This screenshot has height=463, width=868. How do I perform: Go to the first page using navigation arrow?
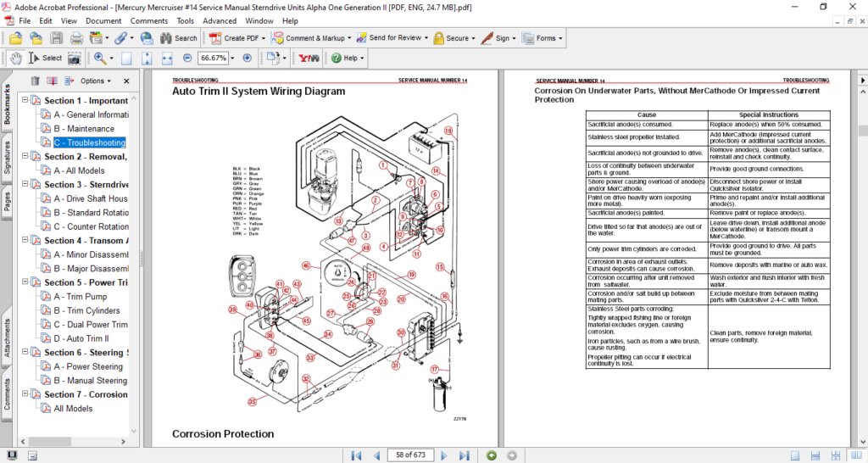click(x=357, y=455)
